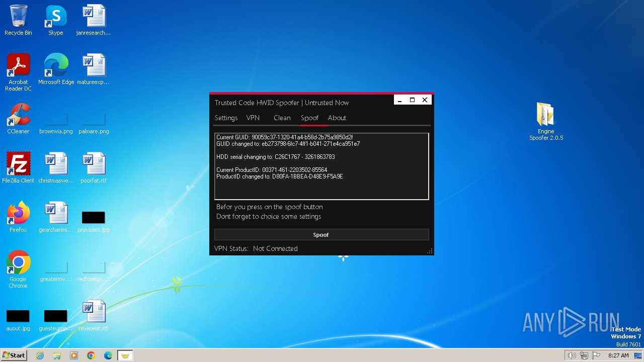644x362 pixels.
Task: Select the reviewsit.rtf file
Action: (x=94, y=316)
